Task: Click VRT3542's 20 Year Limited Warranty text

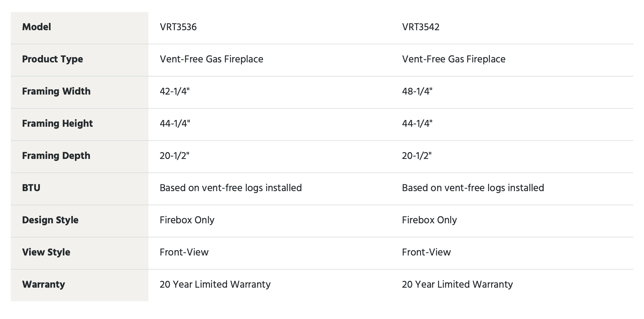Action: tap(457, 285)
